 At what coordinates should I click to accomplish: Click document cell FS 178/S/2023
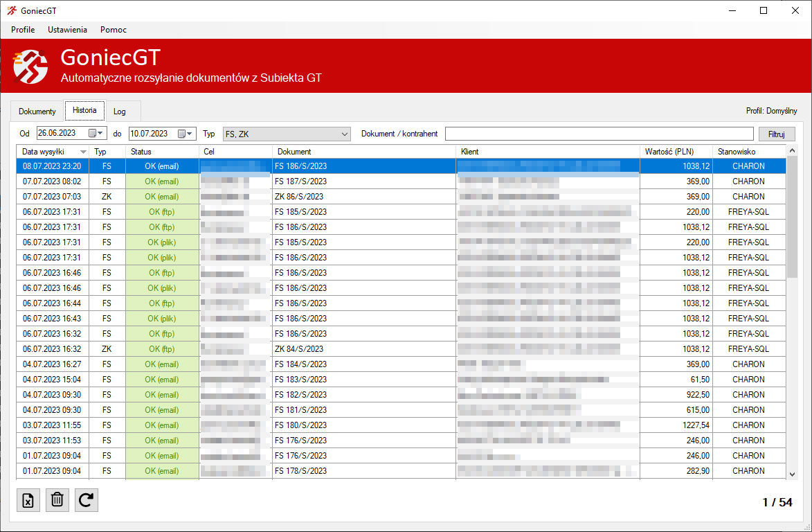pyautogui.click(x=364, y=471)
